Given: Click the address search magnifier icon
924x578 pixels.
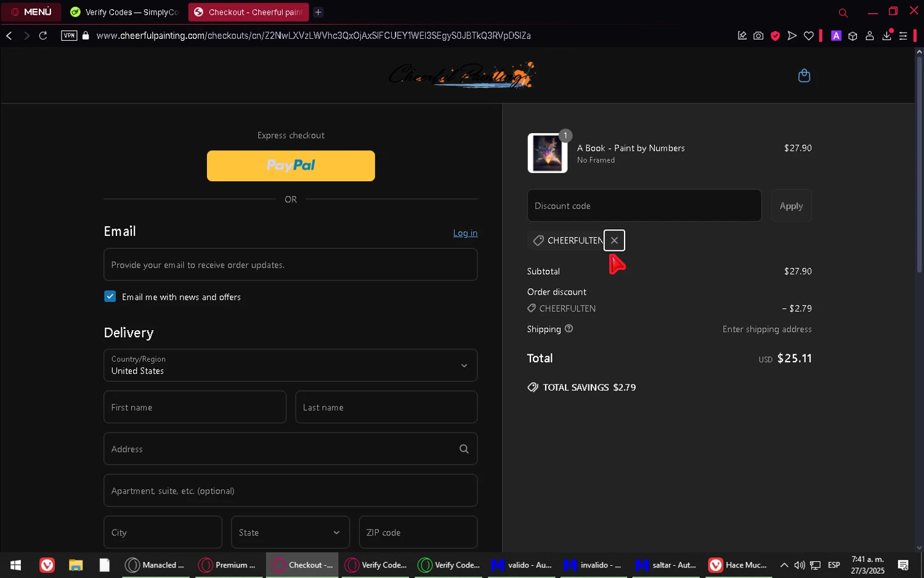Looking at the screenshot, I should (x=464, y=449).
